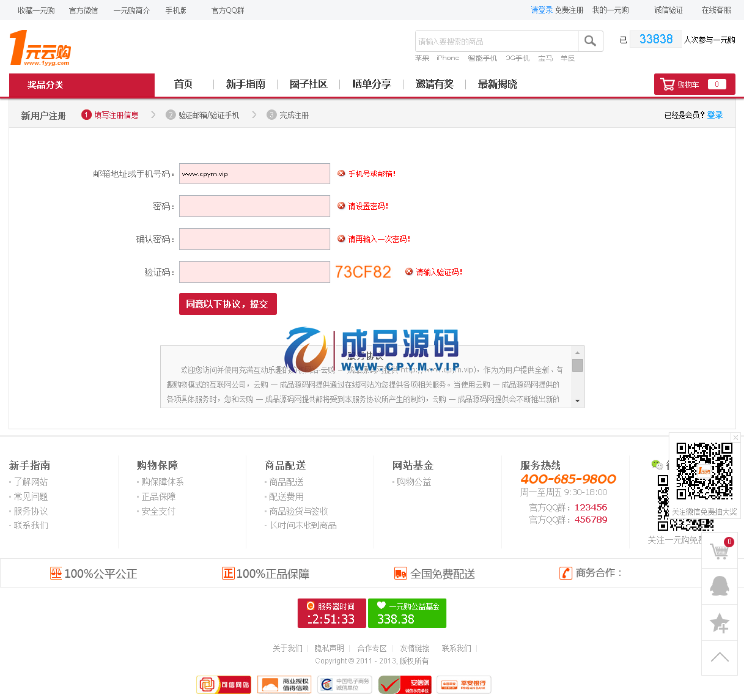This screenshot has height=700, width=744.
Task: Open 了解网站 footer link
Action: [x=31, y=482]
